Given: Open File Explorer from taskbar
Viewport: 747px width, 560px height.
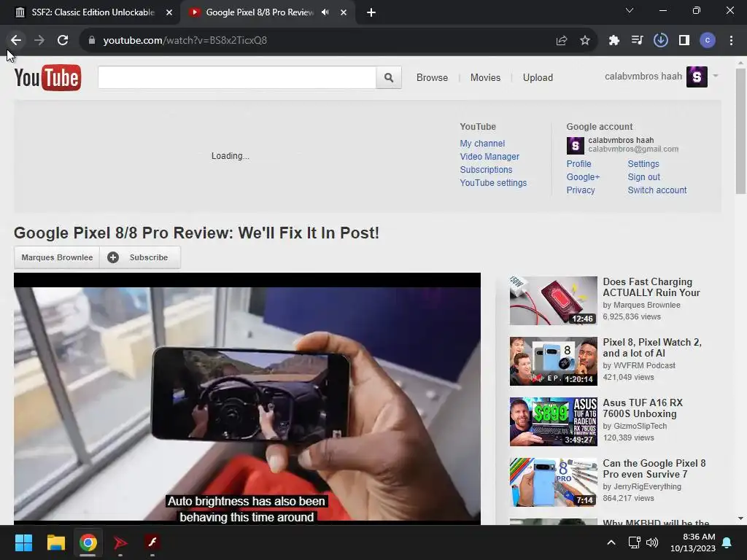Looking at the screenshot, I should pyautogui.click(x=55, y=542).
